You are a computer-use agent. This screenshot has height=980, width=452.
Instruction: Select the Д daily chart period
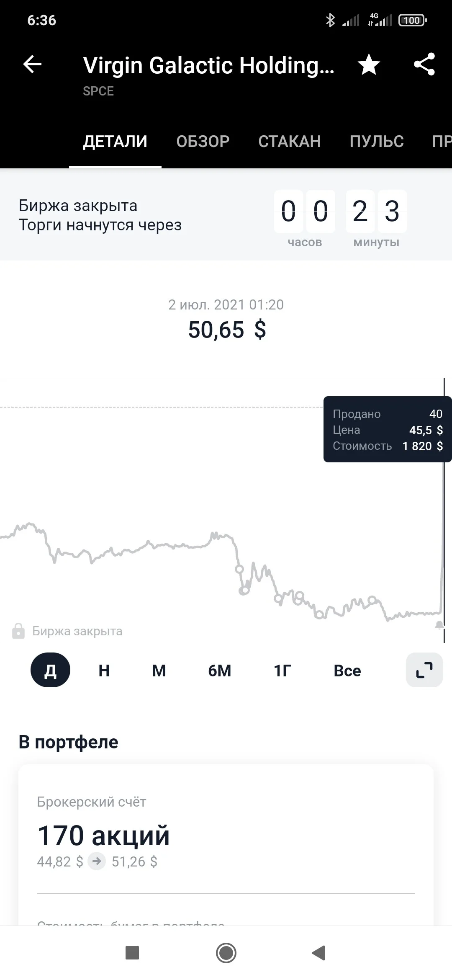[x=50, y=670]
